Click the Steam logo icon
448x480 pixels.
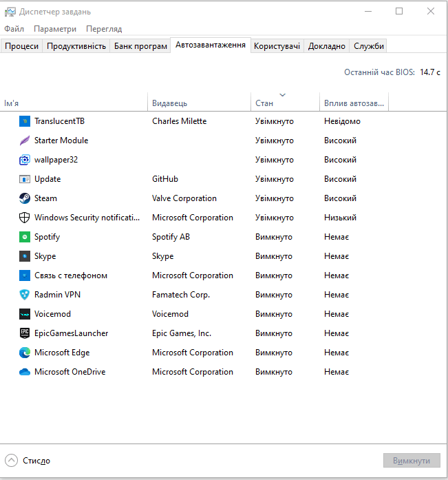[x=25, y=198]
